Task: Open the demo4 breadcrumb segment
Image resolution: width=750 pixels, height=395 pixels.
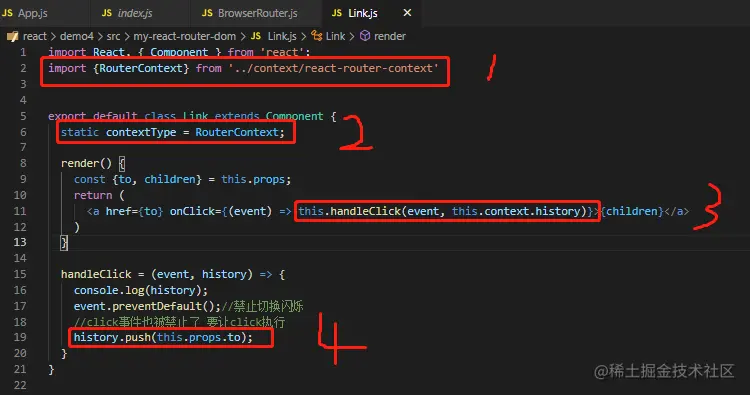Action: click(77, 36)
